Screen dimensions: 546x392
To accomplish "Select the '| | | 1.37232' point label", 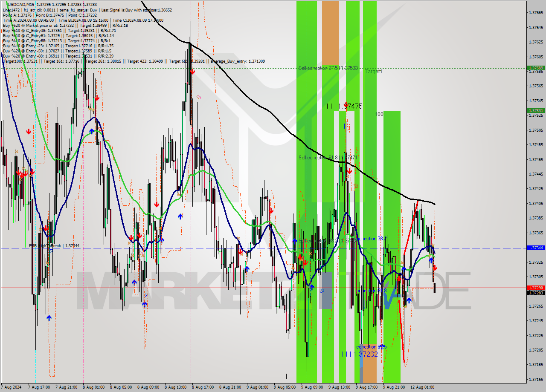I will click(360, 354).
